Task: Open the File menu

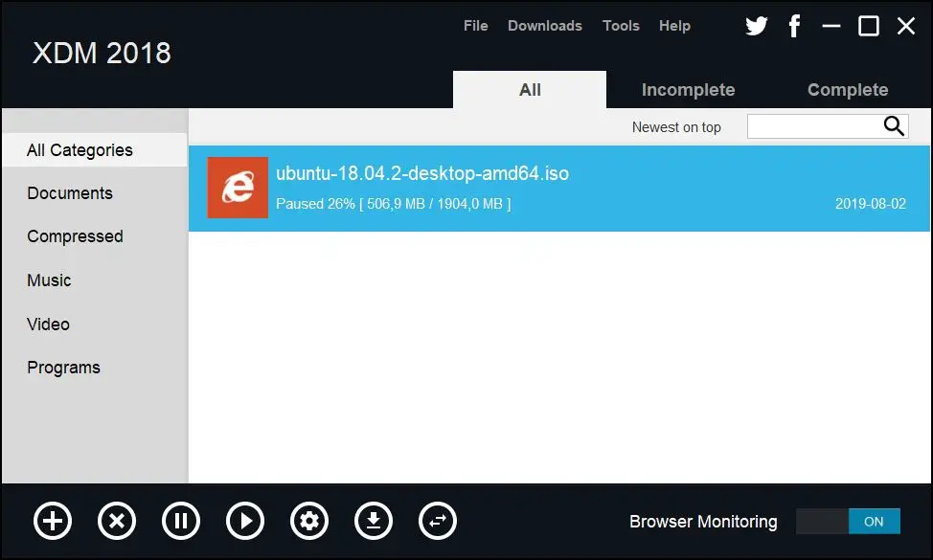Action: pyautogui.click(x=475, y=26)
